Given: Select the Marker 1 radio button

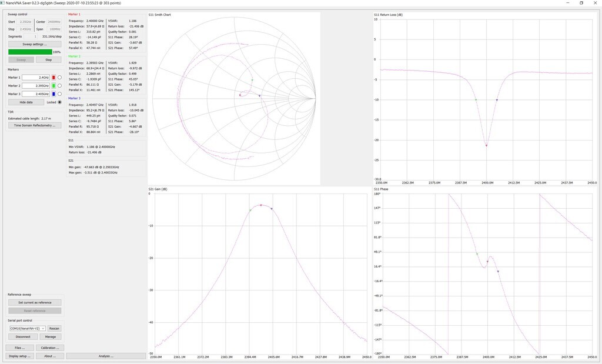Looking at the screenshot, I should coord(59,78).
